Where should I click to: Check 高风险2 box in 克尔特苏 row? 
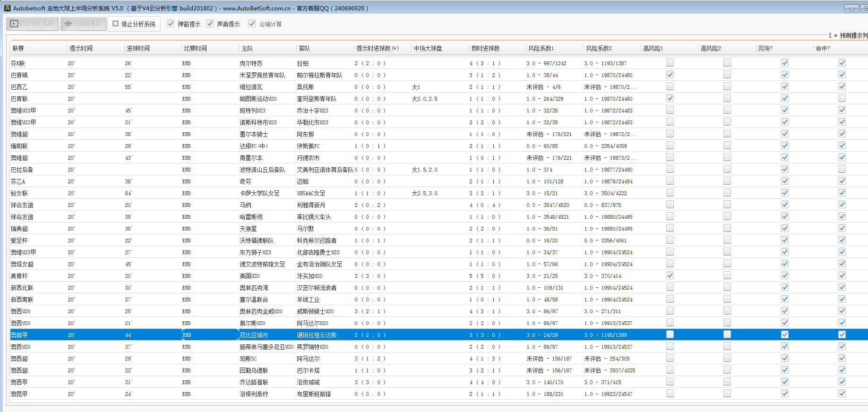click(727, 63)
